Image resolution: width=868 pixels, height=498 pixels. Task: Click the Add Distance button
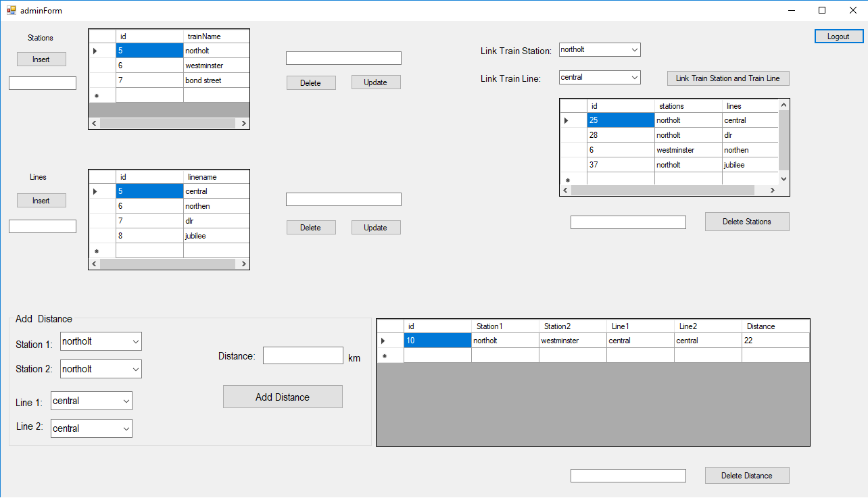(283, 397)
